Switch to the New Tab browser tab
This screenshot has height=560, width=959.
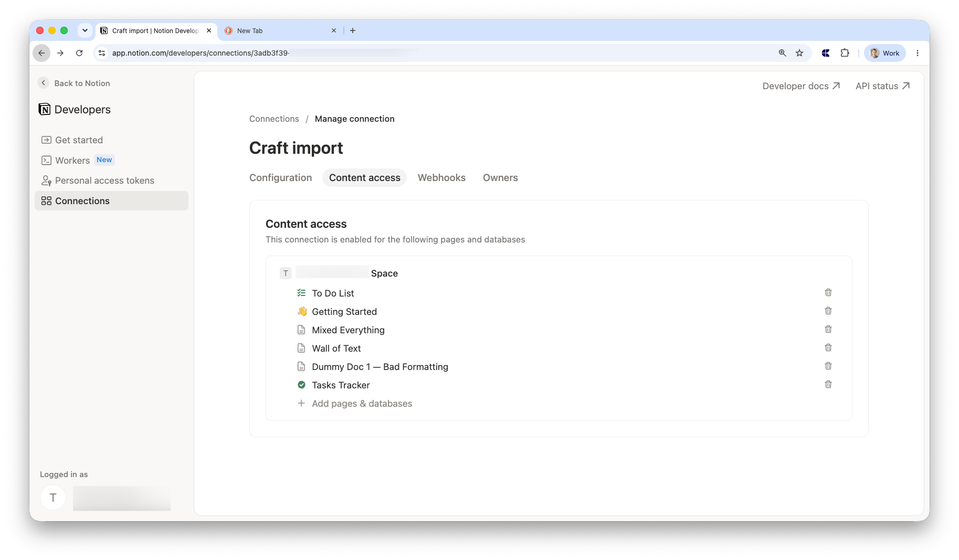click(280, 30)
